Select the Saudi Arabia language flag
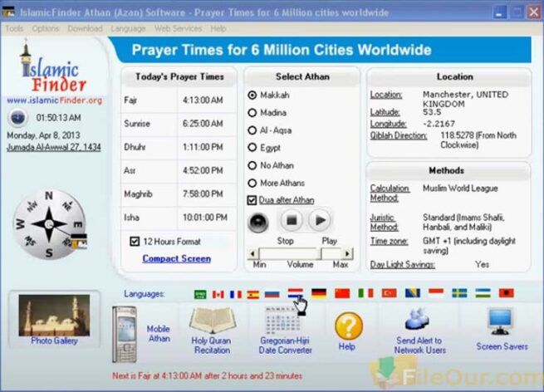This screenshot has height=392, width=544. [x=200, y=294]
